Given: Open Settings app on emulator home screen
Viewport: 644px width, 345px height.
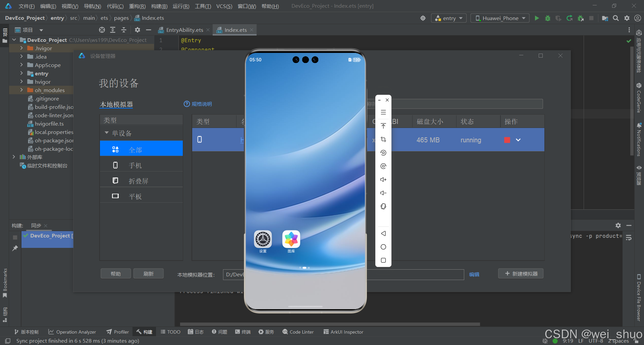Looking at the screenshot, I should click(x=263, y=239).
